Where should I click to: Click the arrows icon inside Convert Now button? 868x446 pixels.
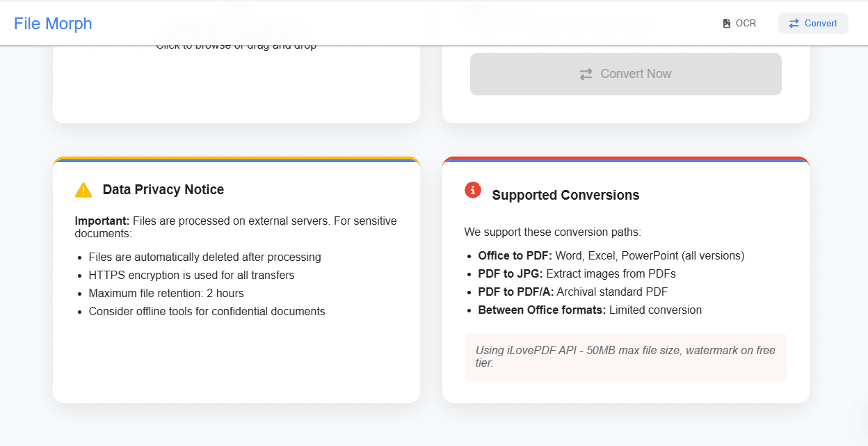click(586, 74)
